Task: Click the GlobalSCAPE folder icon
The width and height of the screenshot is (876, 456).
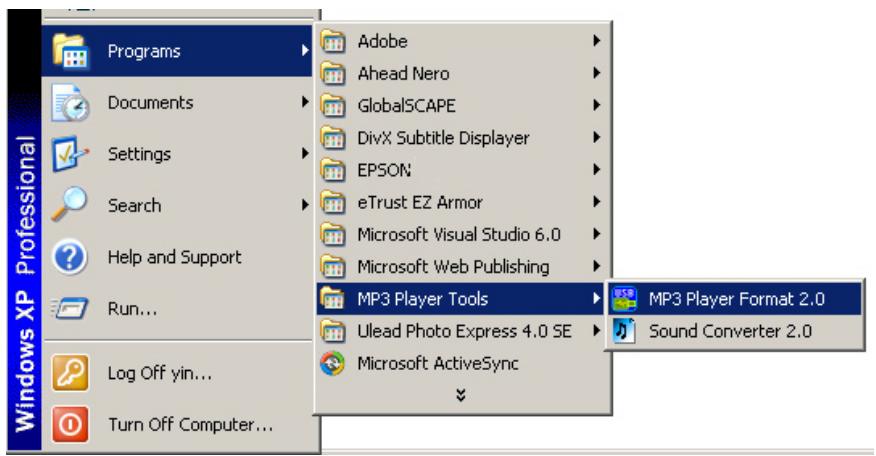Action: coord(333,106)
